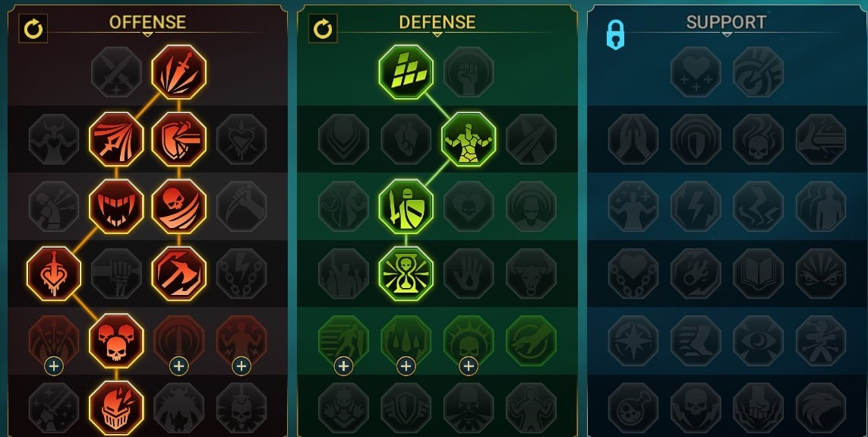Reset the Defense mastery tree
This screenshot has width=868, height=437.
[323, 28]
